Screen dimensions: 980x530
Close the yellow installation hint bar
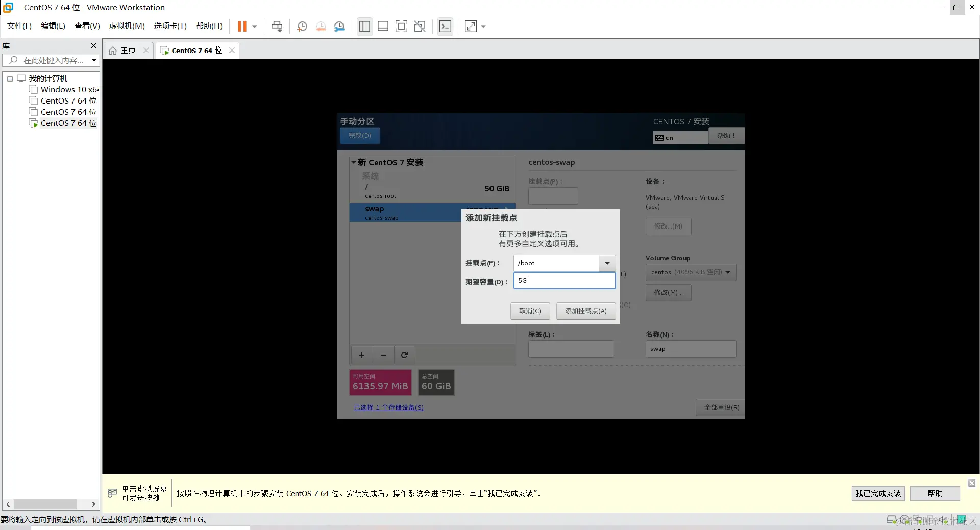tap(972, 483)
